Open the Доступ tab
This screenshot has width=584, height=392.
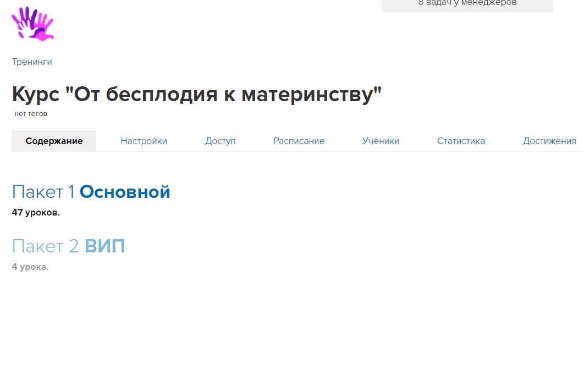[x=220, y=141]
